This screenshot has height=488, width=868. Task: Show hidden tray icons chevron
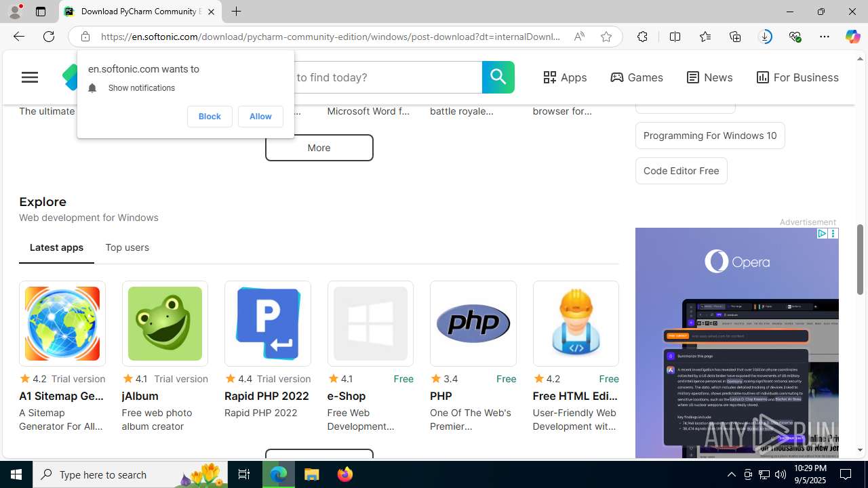pos(731,474)
